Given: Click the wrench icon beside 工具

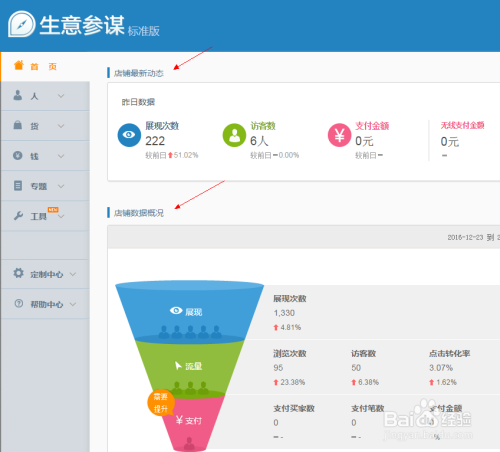Looking at the screenshot, I should (x=18, y=216).
